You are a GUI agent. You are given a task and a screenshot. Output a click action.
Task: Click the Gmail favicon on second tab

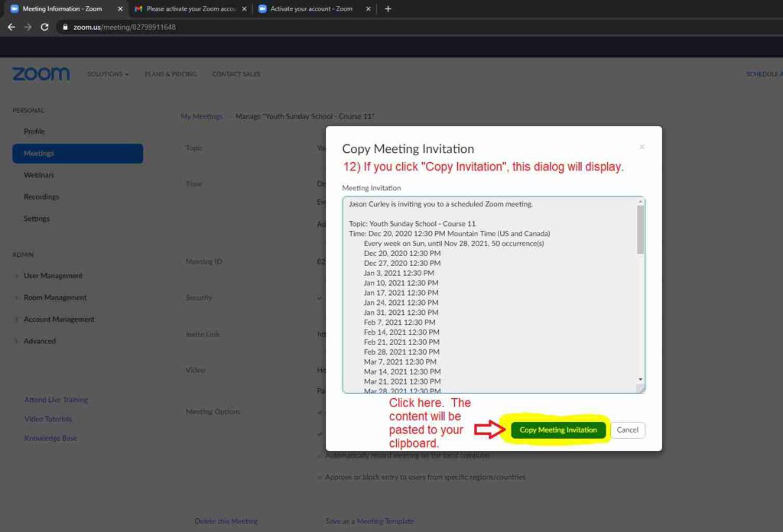pos(138,8)
